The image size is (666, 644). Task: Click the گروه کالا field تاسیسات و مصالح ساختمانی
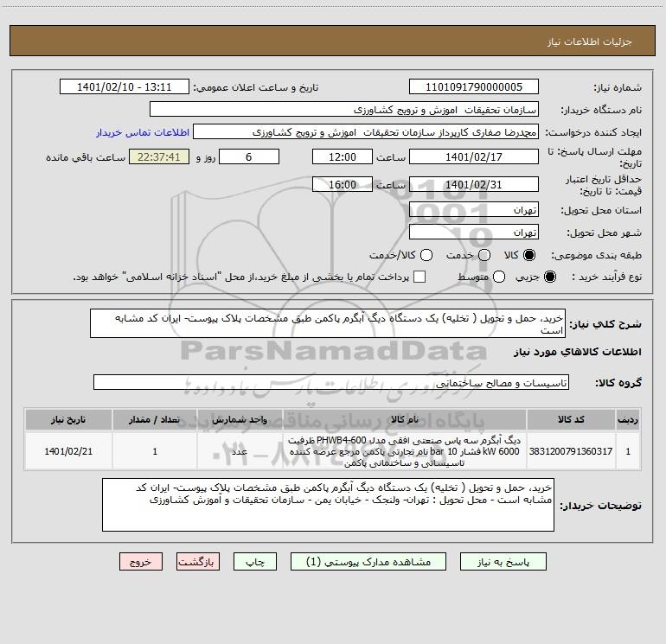[331, 382]
